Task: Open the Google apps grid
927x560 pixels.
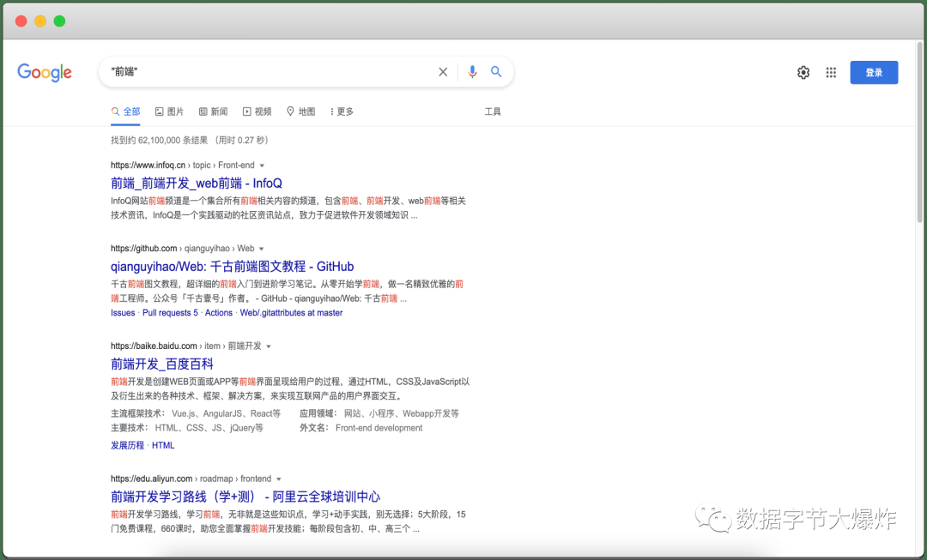Action: pos(831,72)
